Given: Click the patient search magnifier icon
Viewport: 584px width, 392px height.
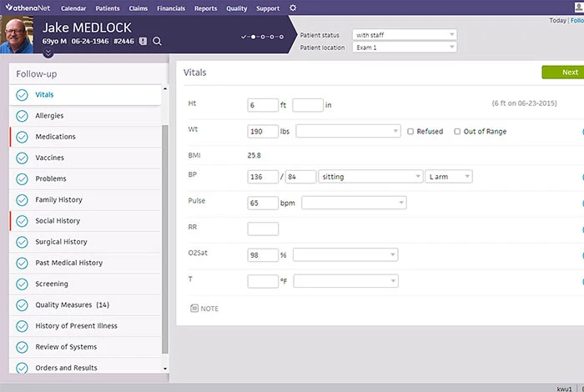Looking at the screenshot, I should 157,41.
